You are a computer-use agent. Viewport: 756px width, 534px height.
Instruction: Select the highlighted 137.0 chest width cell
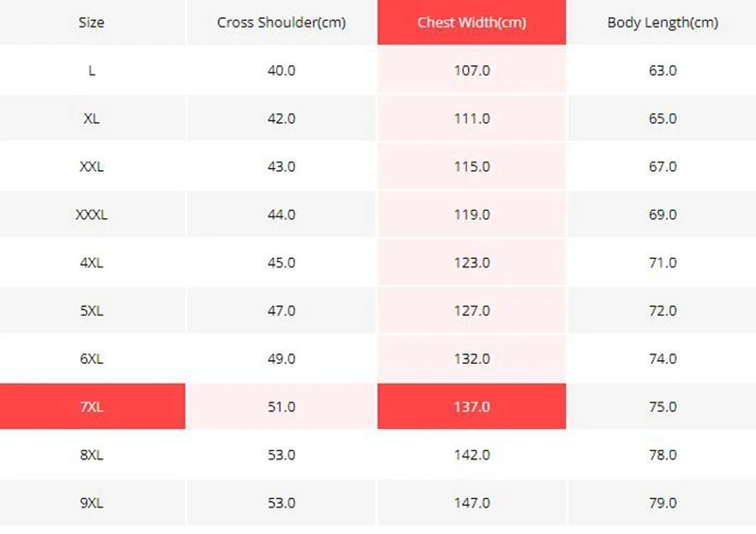(x=472, y=406)
